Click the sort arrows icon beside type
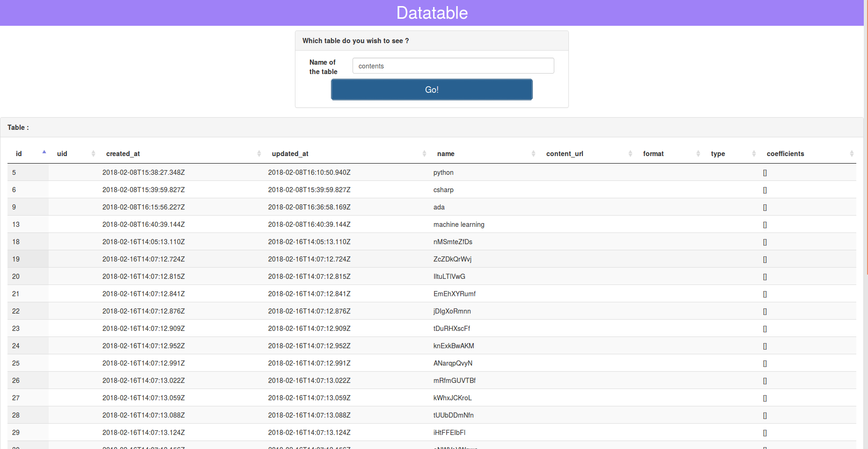Image resolution: width=868 pixels, height=449 pixels. (x=754, y=154)
